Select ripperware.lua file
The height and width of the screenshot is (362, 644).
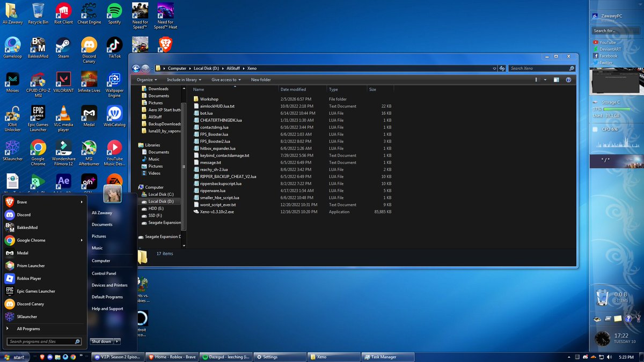292,190
